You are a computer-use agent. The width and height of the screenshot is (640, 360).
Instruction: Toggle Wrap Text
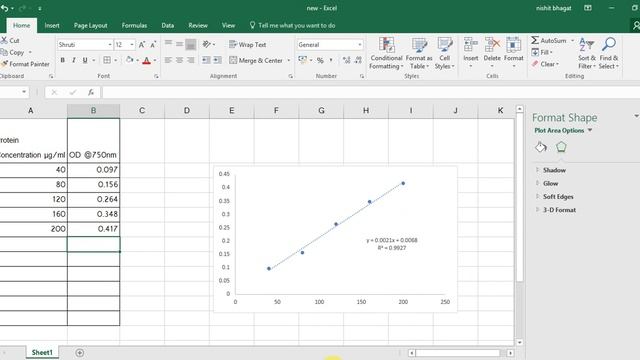point(248,44)
